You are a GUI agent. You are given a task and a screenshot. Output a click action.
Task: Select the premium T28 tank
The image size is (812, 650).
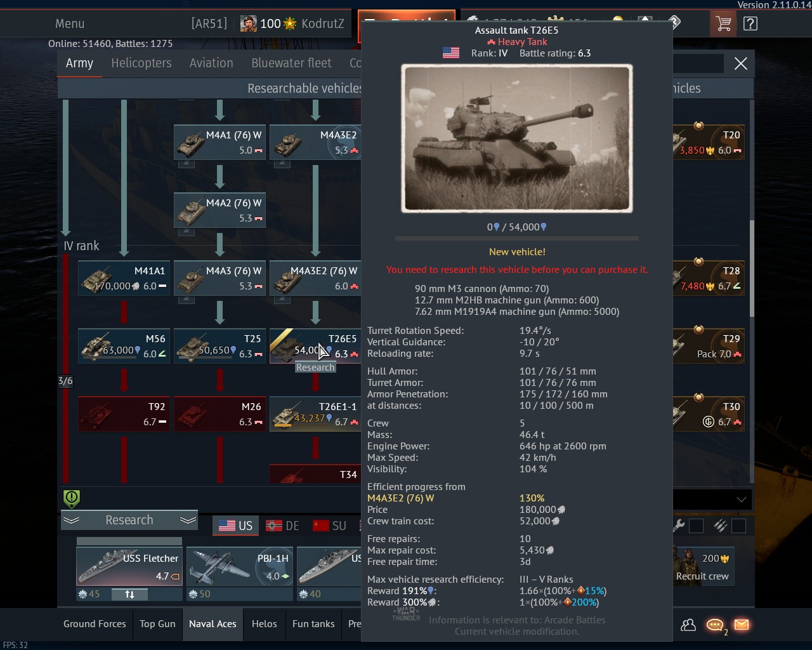click(709, 278)
